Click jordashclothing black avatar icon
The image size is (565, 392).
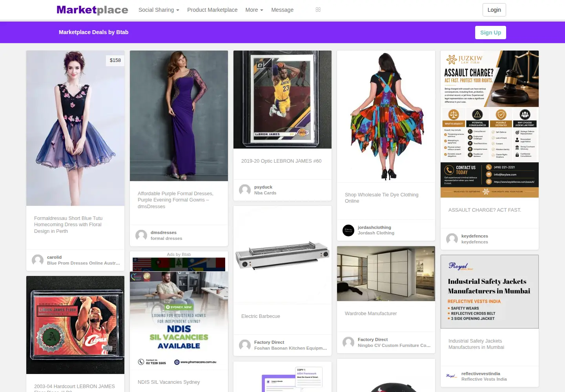pyautogui.click(x=348, y=230)
